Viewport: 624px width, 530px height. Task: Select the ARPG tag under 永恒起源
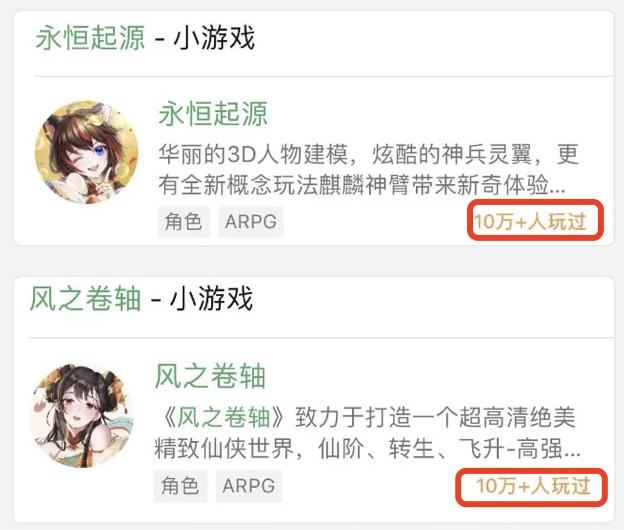[251, 222]
